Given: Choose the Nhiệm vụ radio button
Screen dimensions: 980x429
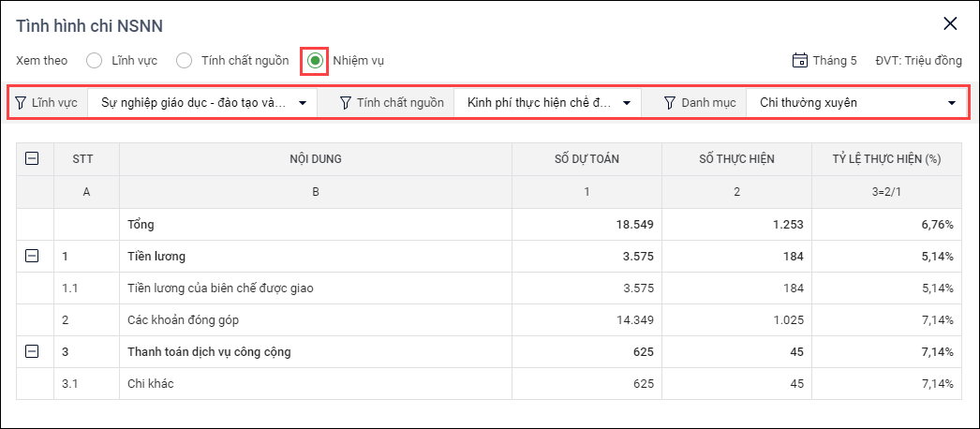Looking at the screenshot, I should click(316, 61).
